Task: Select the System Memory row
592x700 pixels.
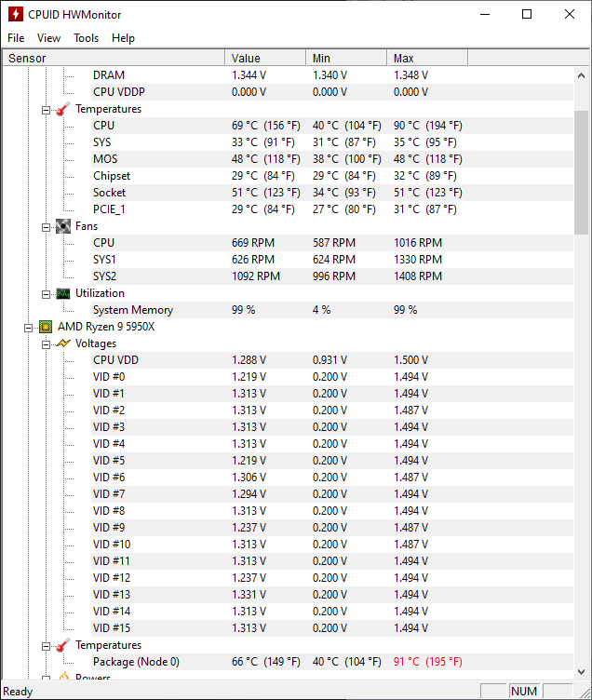Action: 332,310
